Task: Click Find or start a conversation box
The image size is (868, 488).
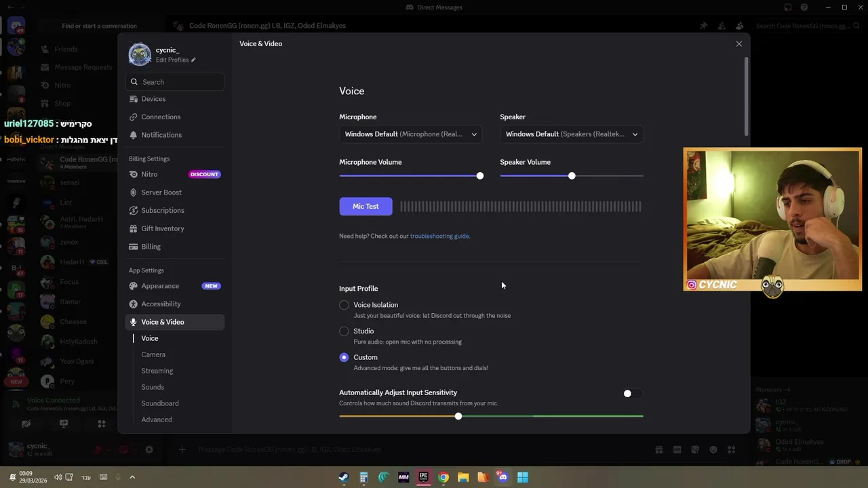Action: click(x=100, y=26)
